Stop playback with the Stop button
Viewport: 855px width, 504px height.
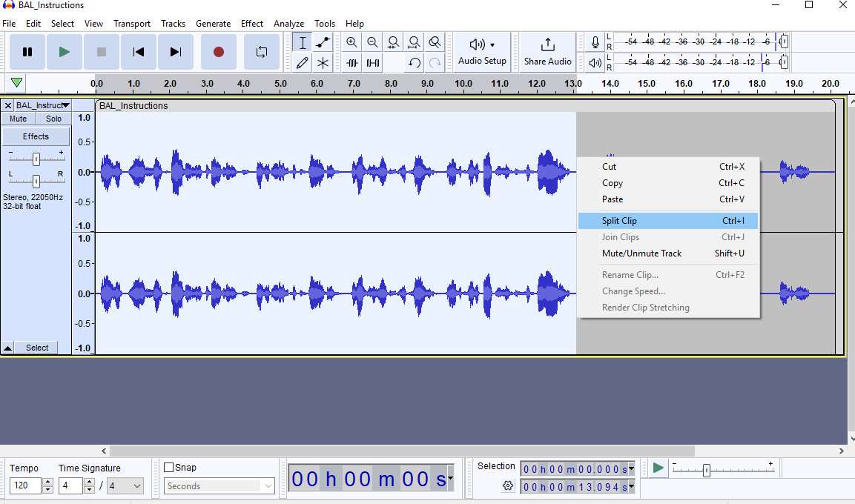pos(102,52)
